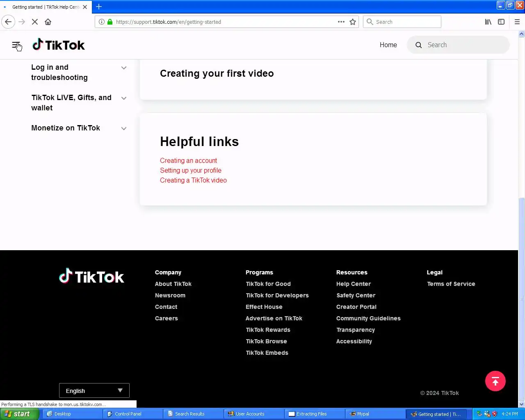
Task: Open Contact footer link
Action: [x=166, y=307]
